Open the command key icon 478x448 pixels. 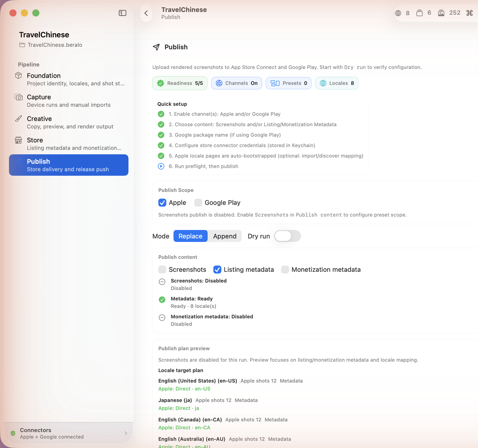469,13
